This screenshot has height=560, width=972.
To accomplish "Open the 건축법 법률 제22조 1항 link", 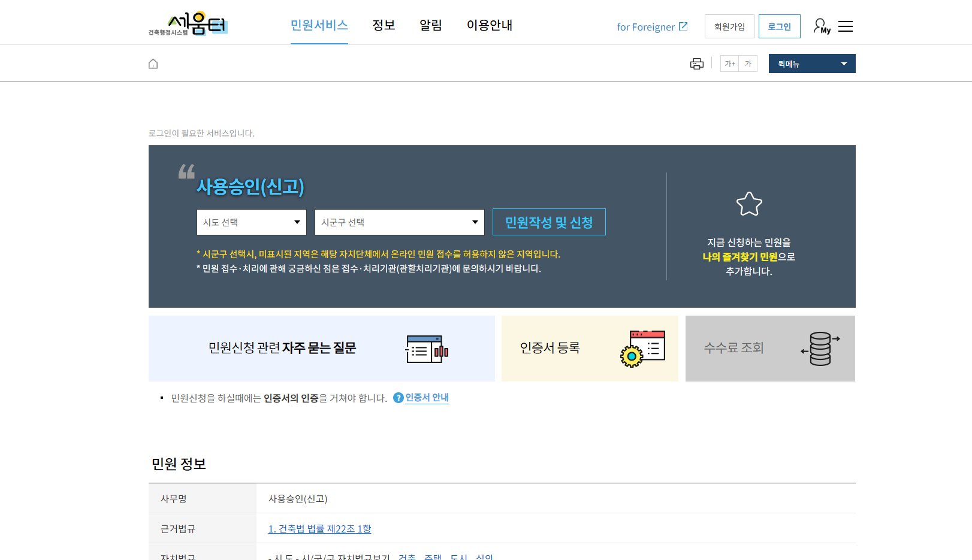I will coord(319,528).
